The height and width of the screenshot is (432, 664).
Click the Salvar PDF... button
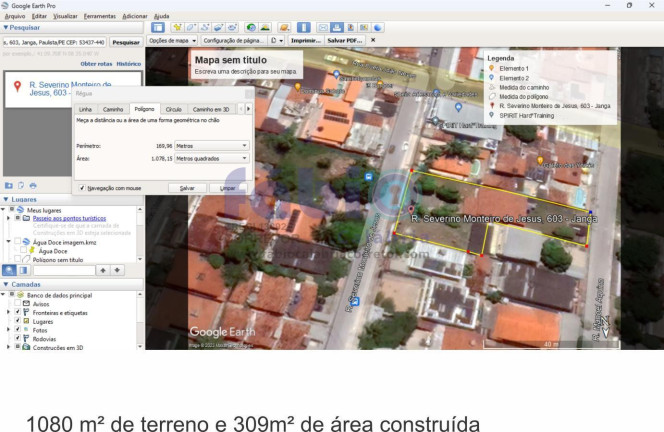(x=345, y=40)
